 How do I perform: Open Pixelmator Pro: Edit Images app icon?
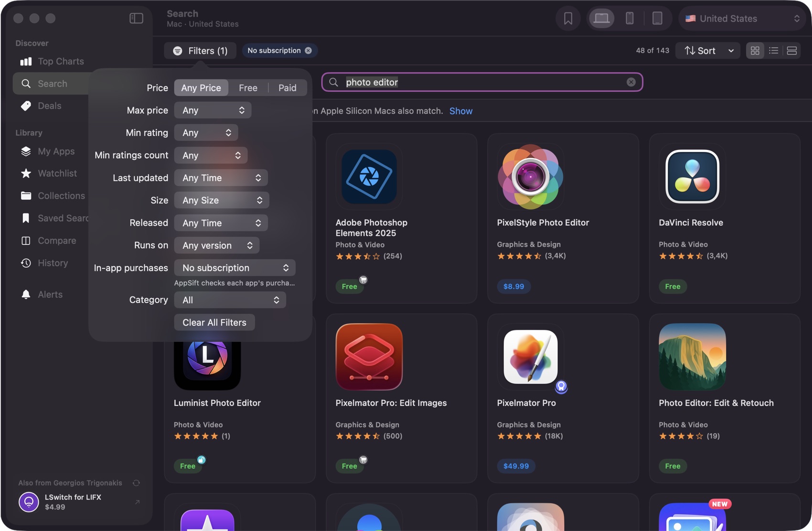click(369, 357)
